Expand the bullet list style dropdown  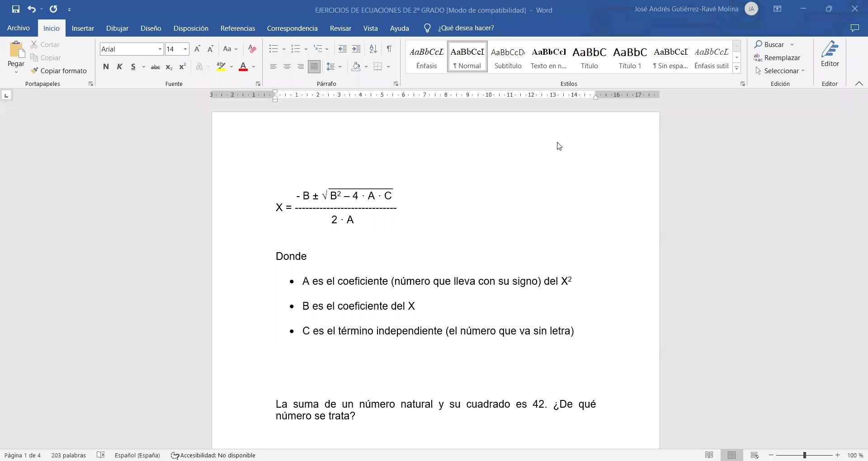tap(283, 49)
